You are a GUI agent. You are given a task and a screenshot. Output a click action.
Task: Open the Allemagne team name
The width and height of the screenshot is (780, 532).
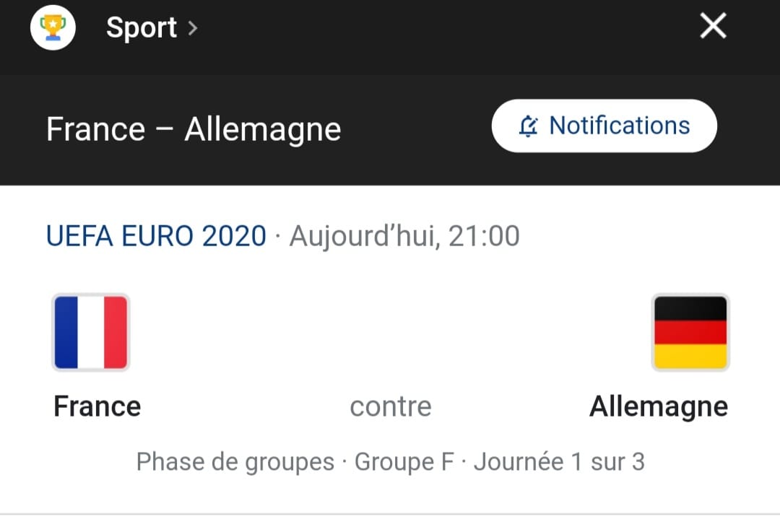tap(659, 406)
